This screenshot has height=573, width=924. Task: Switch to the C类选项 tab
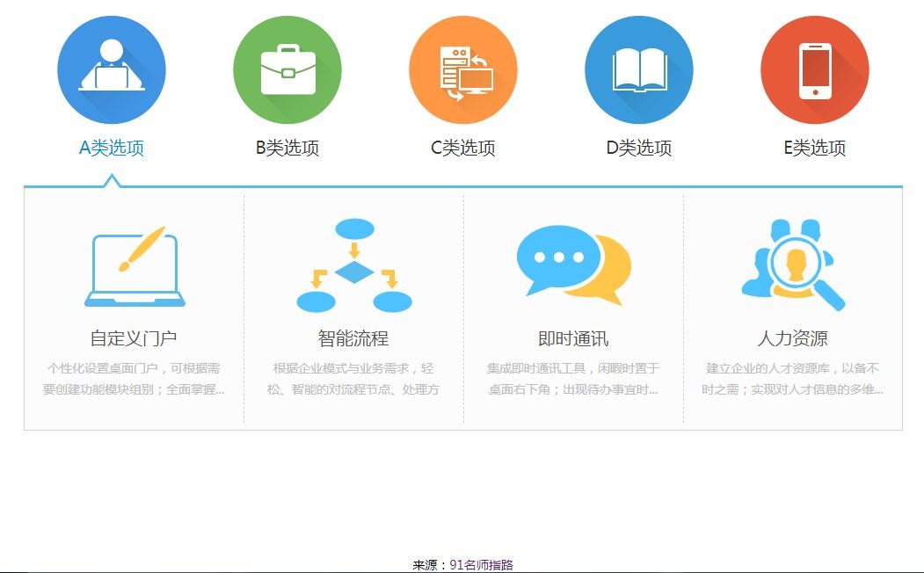pos(463,148)
